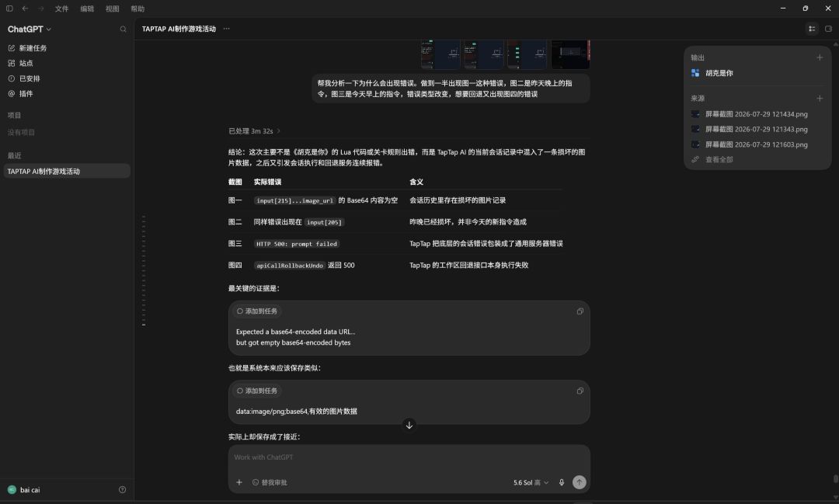Open 已安排 scheduled tasks

point(24,78)
